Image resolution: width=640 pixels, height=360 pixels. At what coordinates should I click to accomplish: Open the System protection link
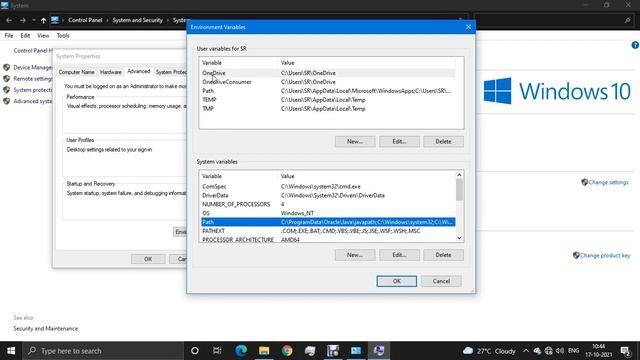33,90
